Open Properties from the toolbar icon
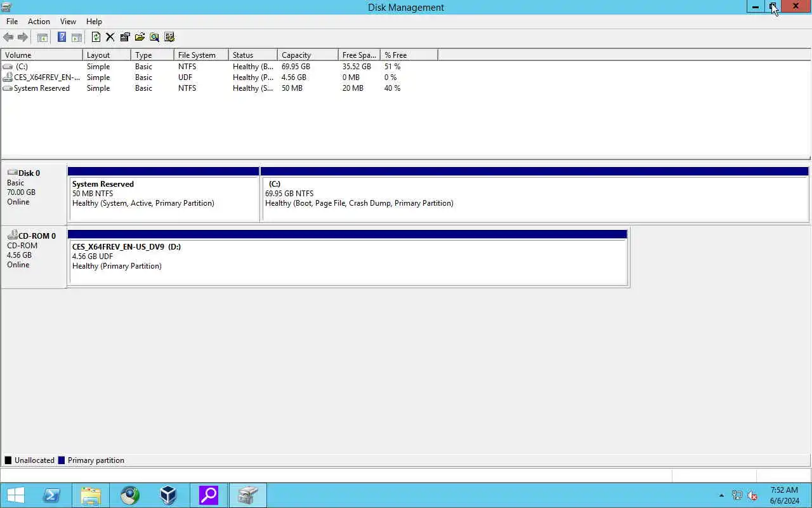Screen dimensions: 812x508 point(125,37)
